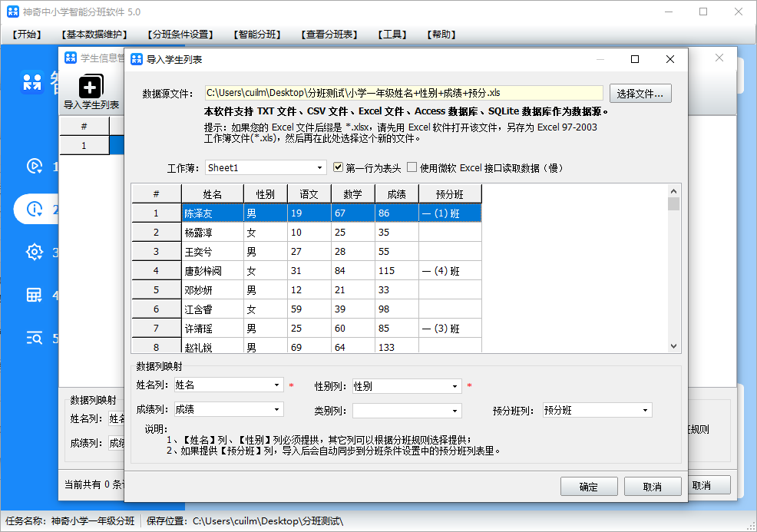Select the student cell 陈泽友
Image resolution: width=757 pixels, height=532 pixels.
tap(213, 213)
